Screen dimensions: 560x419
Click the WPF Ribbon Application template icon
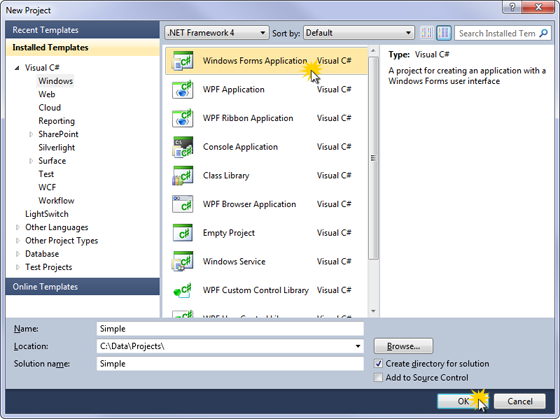pyautogui.click(x=182, y=118)
